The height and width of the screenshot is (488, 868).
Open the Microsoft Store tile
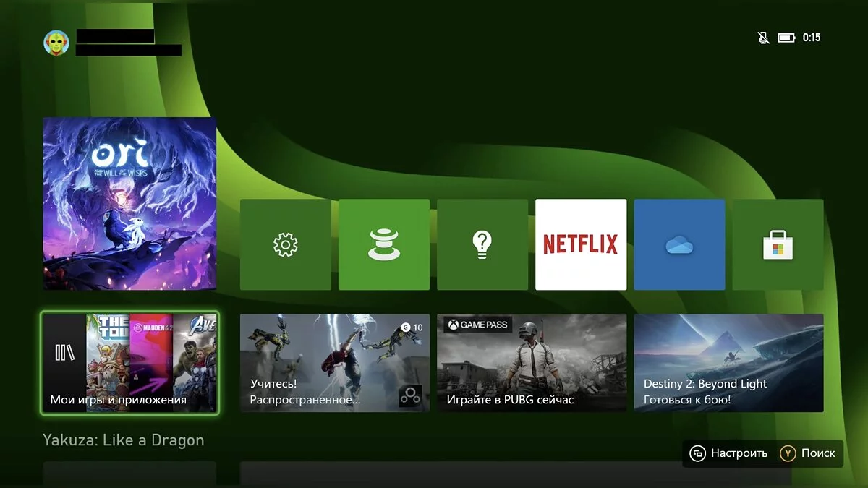click(x=778, y=244)
